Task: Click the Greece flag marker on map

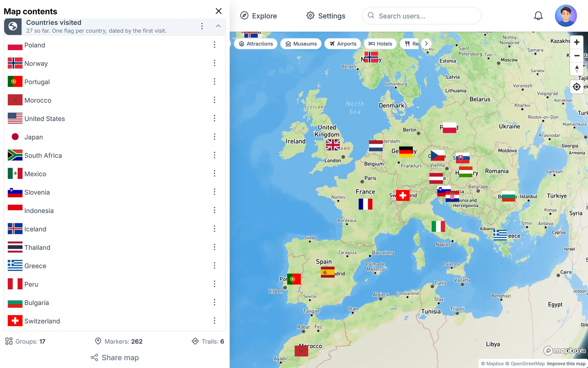Action: (500, 235)
